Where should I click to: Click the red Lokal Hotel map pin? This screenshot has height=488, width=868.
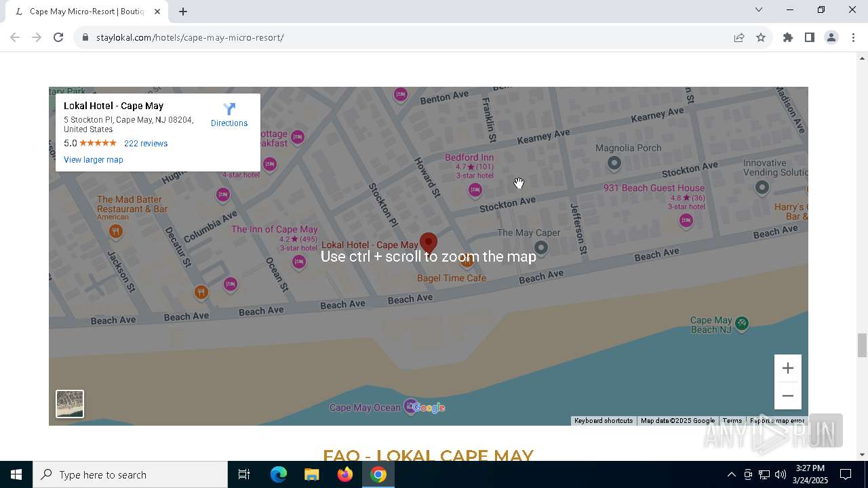coord(429,244)
